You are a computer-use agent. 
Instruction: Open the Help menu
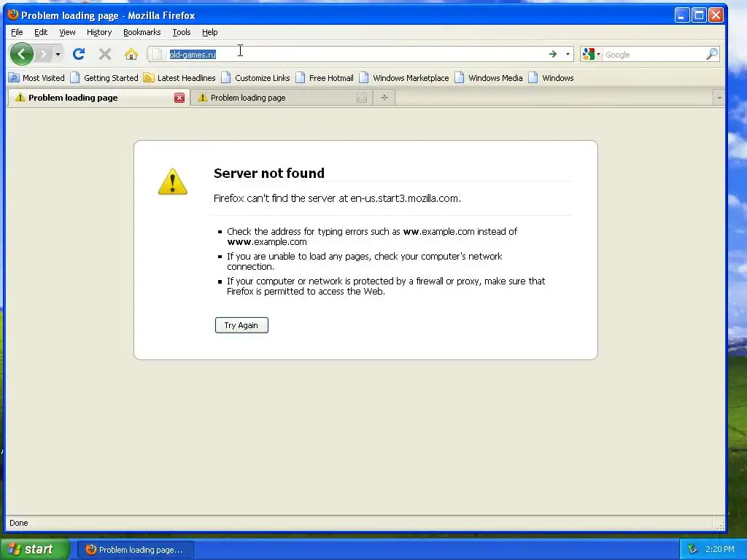(x=209, y=32)
